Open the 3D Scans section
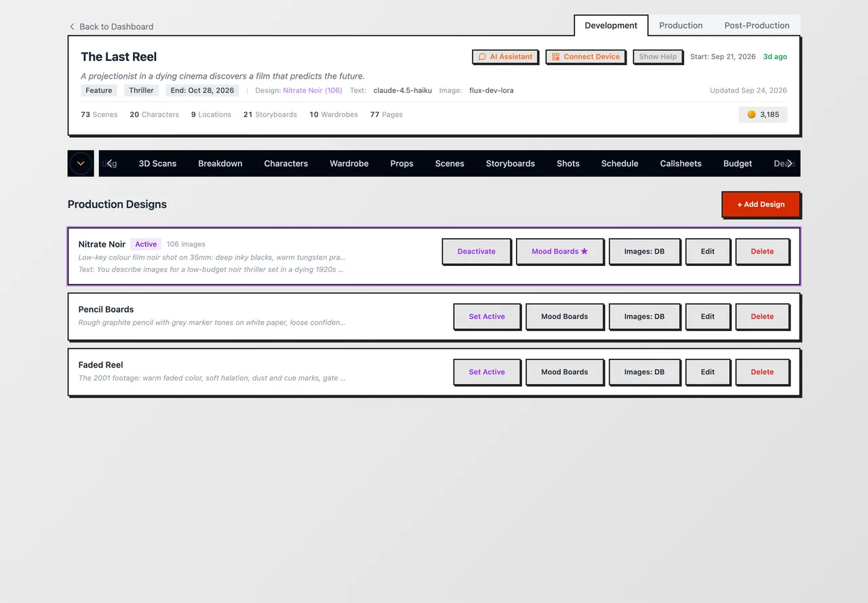This screenshot has height=603, width=868. click(x=157, y=163)
